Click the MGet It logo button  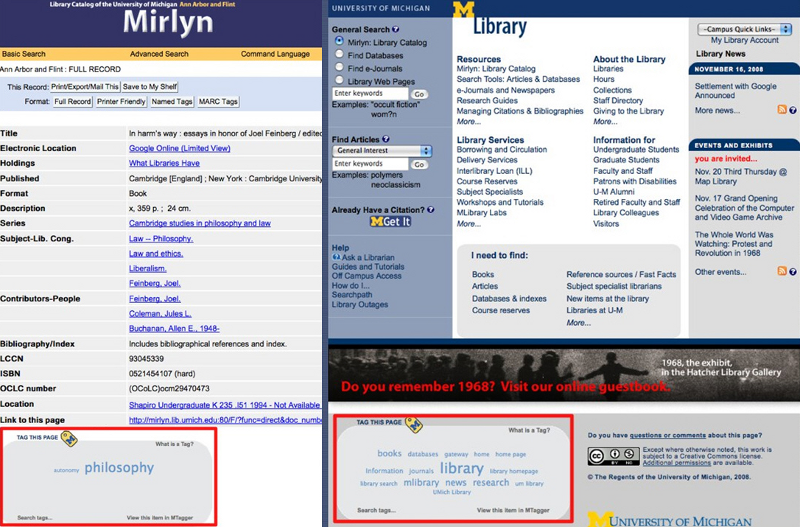pyautogui.click(x=390, y=221)
